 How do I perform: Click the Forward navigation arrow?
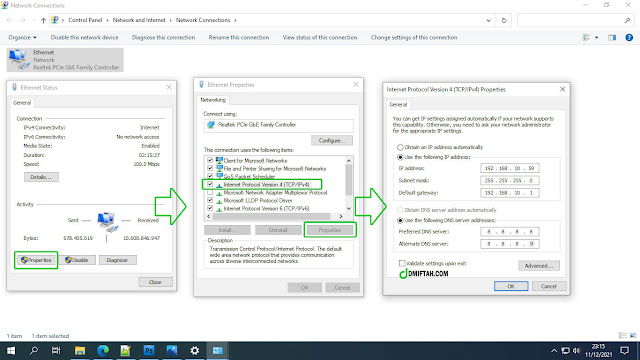pyautogui.click(x=23, y=20)
